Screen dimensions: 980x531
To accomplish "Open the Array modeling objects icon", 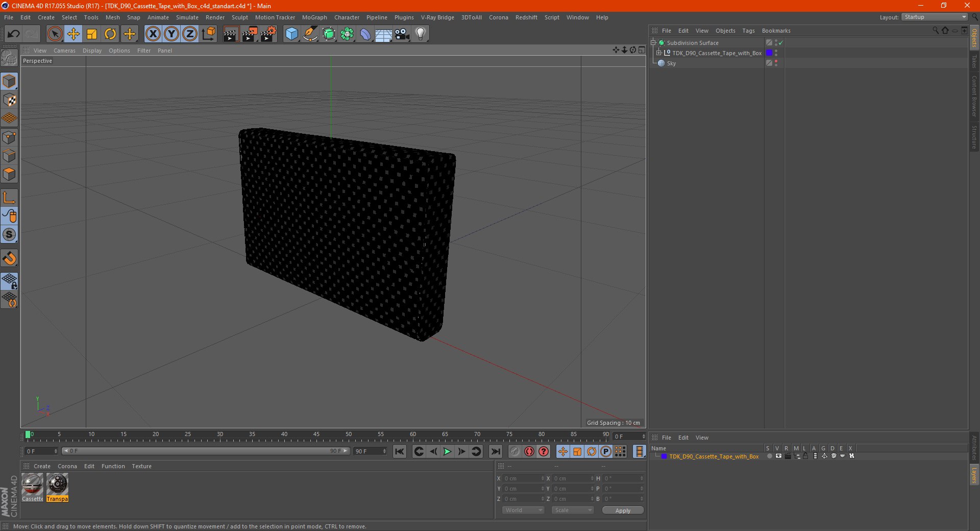I will (348, 34).
